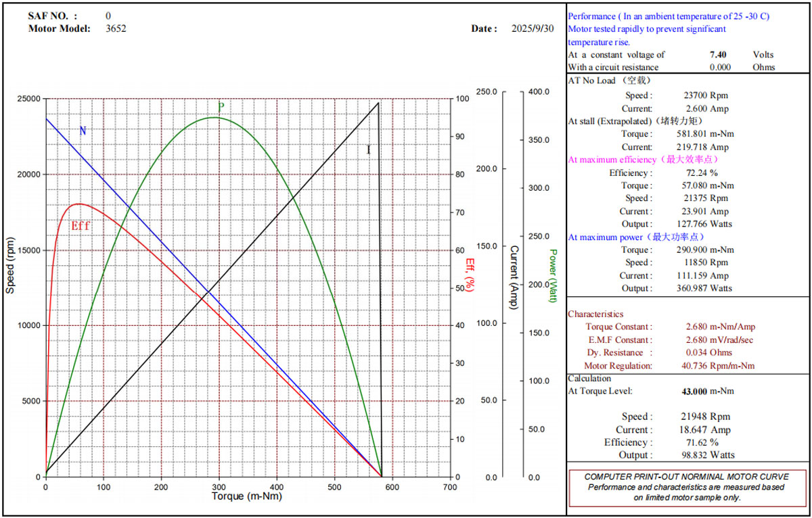Select the SAF NO. value field

click(x=109, y=16)
